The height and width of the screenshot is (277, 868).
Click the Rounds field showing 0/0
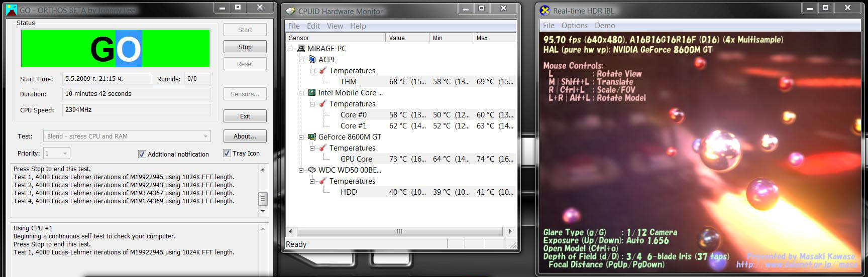coord(197,79)
